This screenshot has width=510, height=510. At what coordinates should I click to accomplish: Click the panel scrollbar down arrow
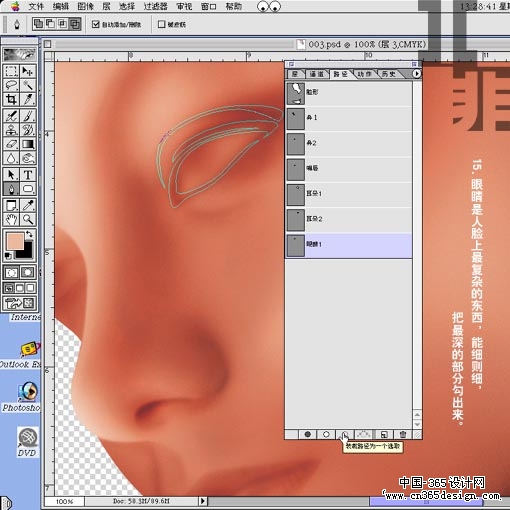tap(417, 424)
